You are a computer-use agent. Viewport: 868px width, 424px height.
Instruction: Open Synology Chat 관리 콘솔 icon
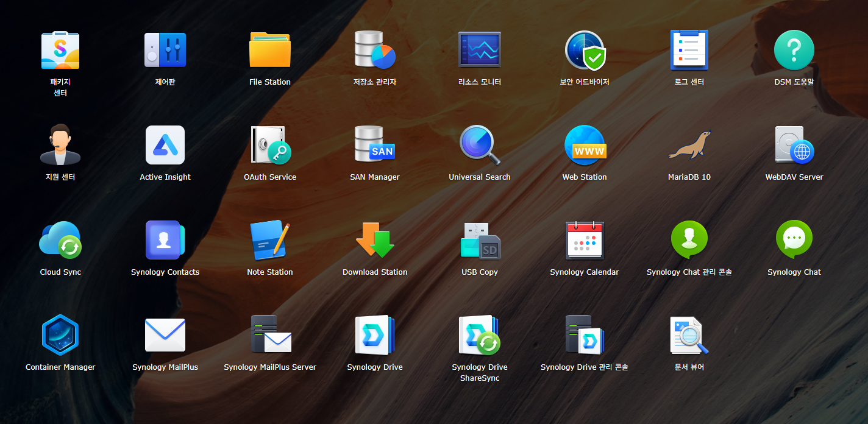[689, 240]
